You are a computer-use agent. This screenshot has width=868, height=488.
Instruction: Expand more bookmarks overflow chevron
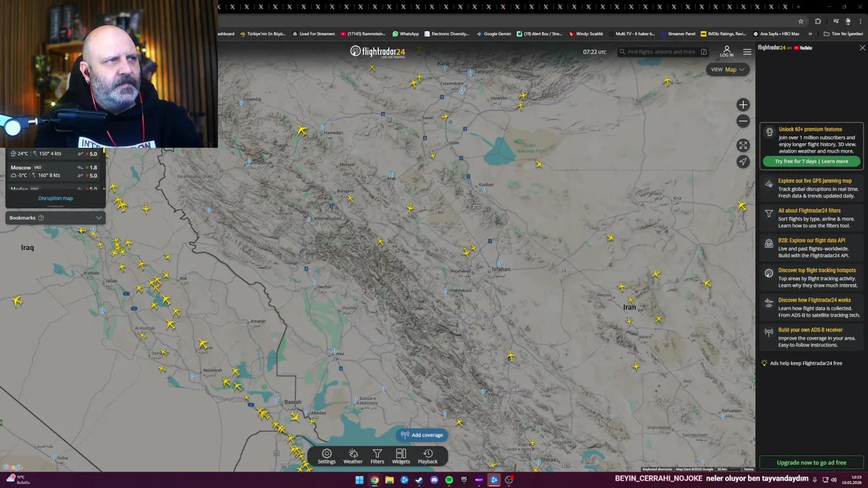click(x=810, y=33)
